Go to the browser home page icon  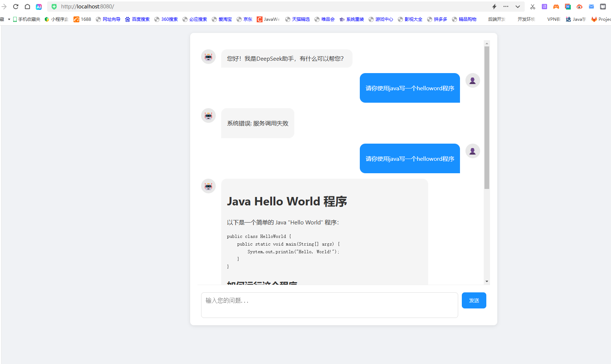[27, 7]
